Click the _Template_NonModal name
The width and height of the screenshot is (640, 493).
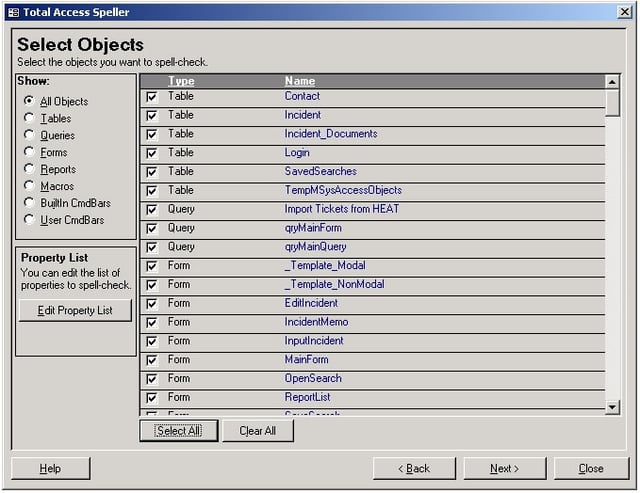tap(334, 284)
